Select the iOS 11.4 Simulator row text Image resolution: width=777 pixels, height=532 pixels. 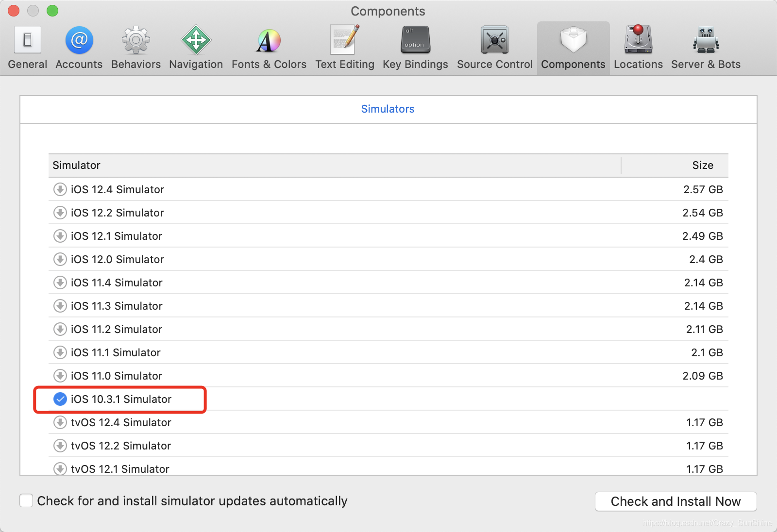(x=117, y=283)
